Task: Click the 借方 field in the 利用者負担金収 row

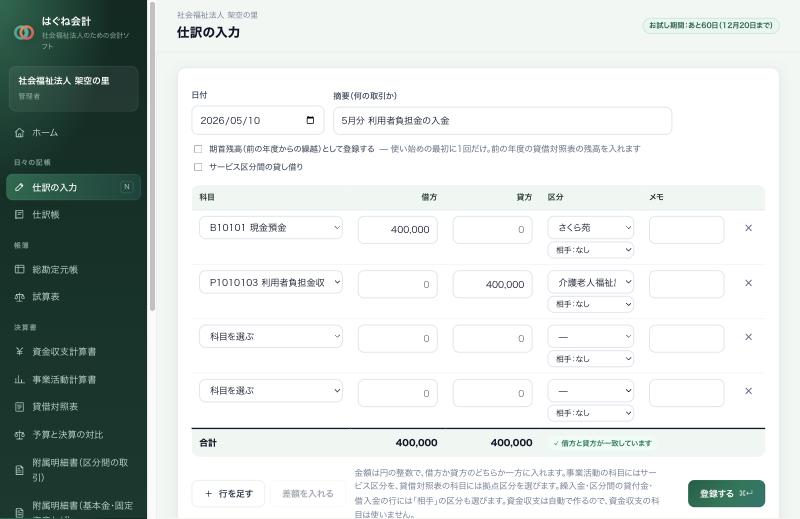Action: click(x=397, y=284)
